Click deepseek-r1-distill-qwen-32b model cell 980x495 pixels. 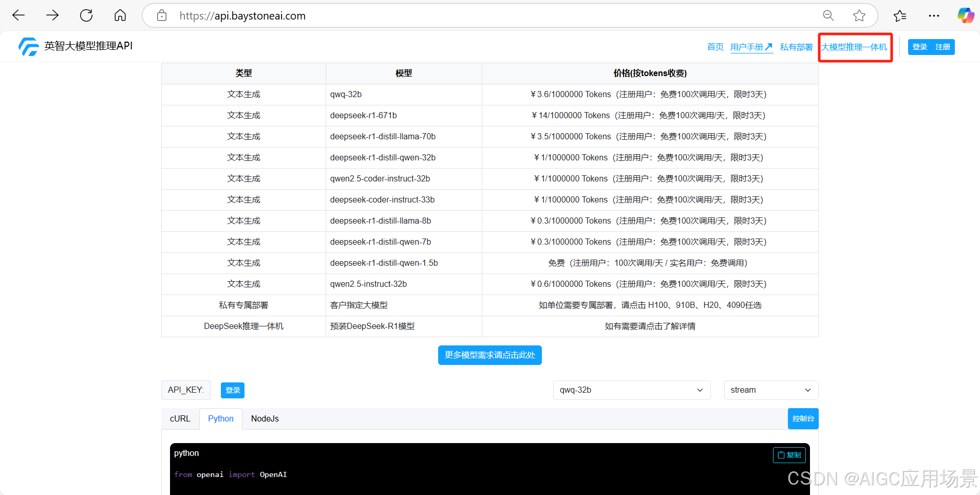(x=404, y=158)
